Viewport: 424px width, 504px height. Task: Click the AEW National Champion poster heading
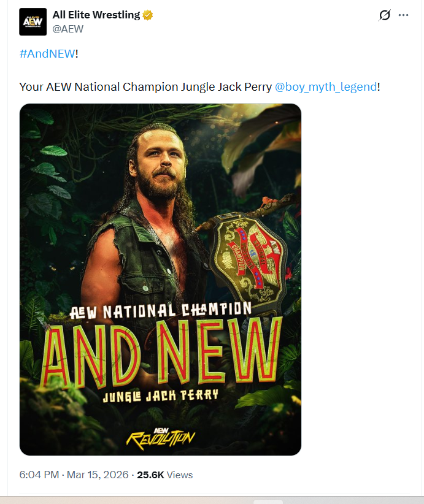[161, 310]
